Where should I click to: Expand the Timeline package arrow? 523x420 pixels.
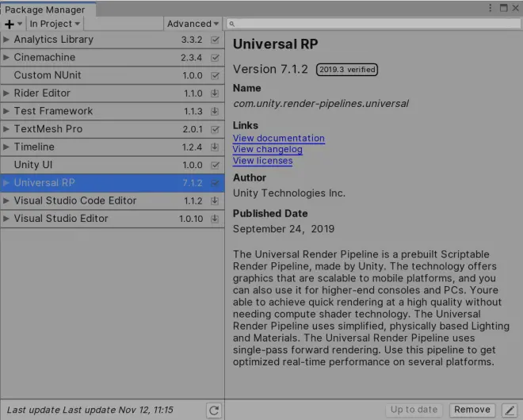[x=6, y=147]
